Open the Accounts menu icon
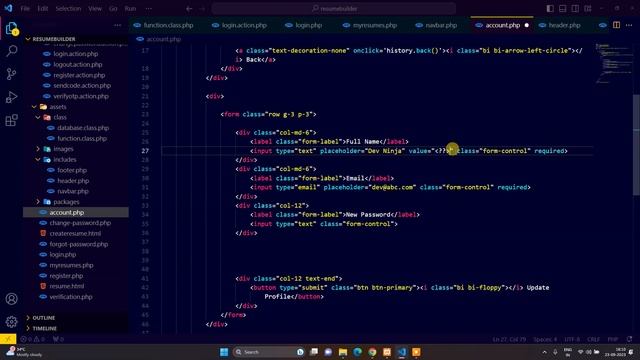The height and width of the screenshot is (360, 640). [x=11, y=299]
